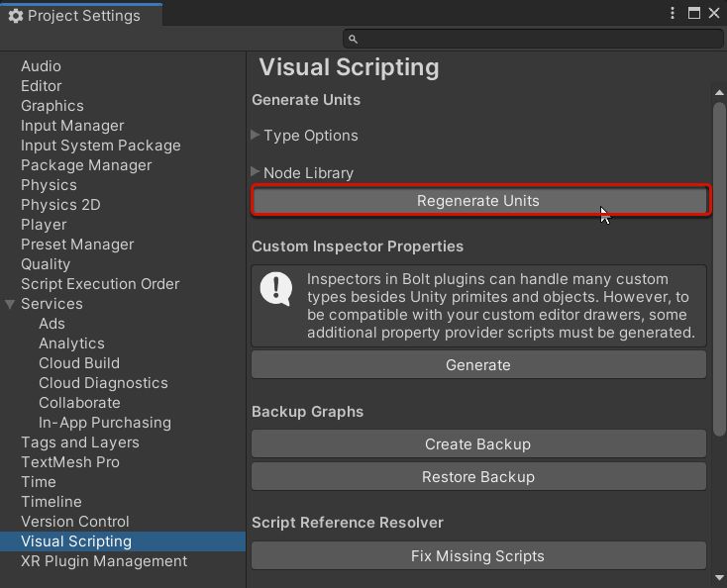Open the Audio settings category
This screenshot has width=727, height=588.
[x=41, y=65]
